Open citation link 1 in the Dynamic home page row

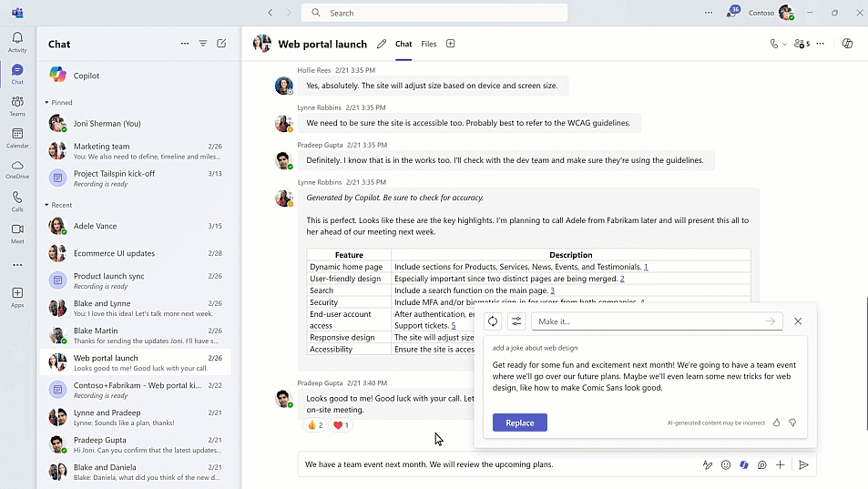[x=646, y=267]
